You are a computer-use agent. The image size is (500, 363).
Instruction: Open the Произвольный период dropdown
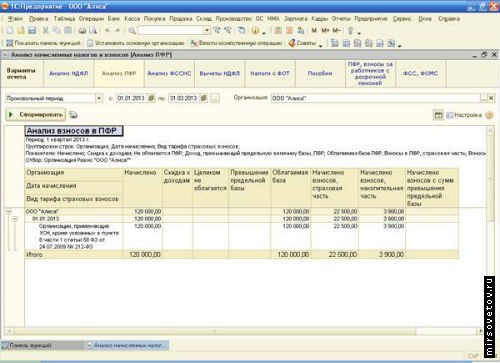pos(99,98)
